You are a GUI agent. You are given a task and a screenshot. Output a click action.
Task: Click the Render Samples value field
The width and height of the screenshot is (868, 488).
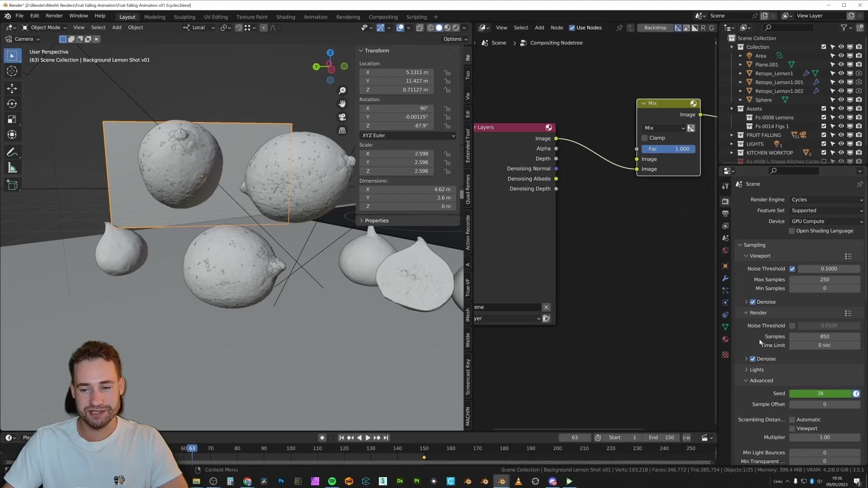(825, 337)
